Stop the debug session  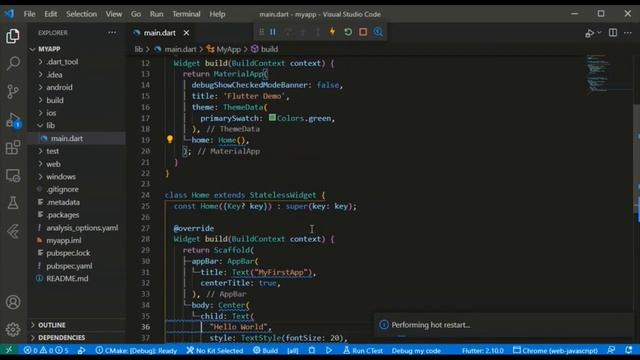(363, 32)
